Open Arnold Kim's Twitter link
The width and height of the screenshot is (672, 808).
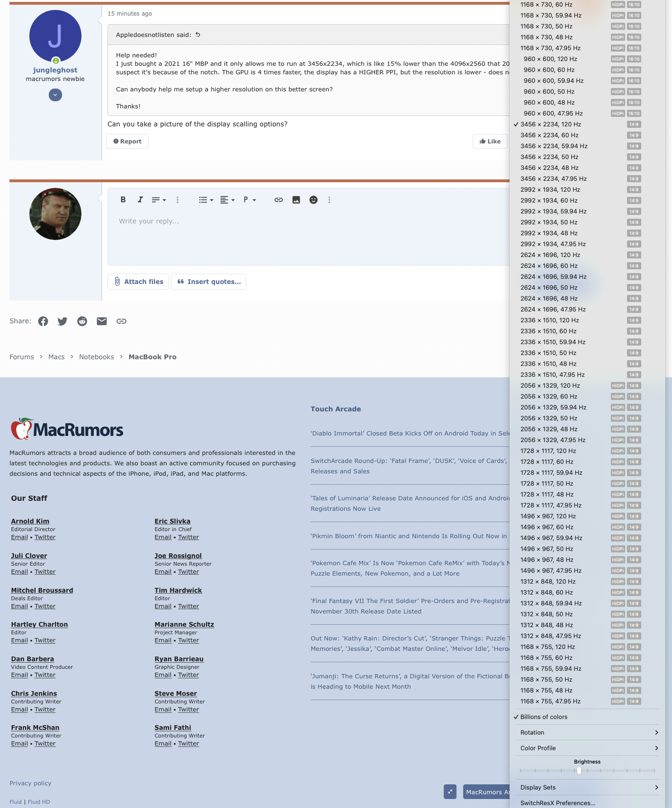pyautogui.click(x=45, y=537)
